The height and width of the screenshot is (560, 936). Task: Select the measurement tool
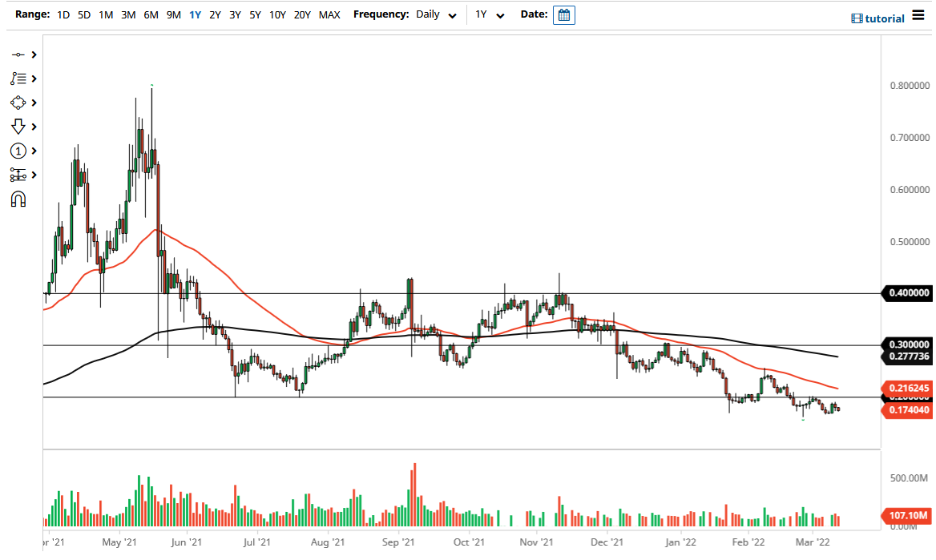click(x=20, y=175)
